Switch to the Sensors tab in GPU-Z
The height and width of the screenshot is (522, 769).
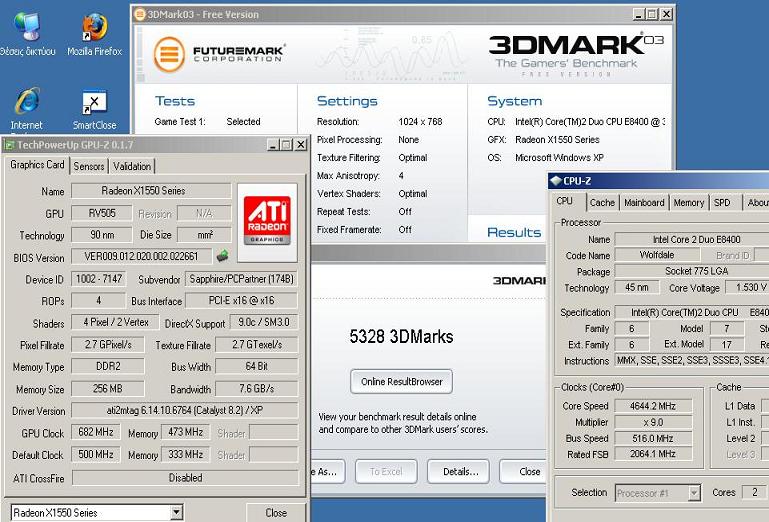point(89,166)
